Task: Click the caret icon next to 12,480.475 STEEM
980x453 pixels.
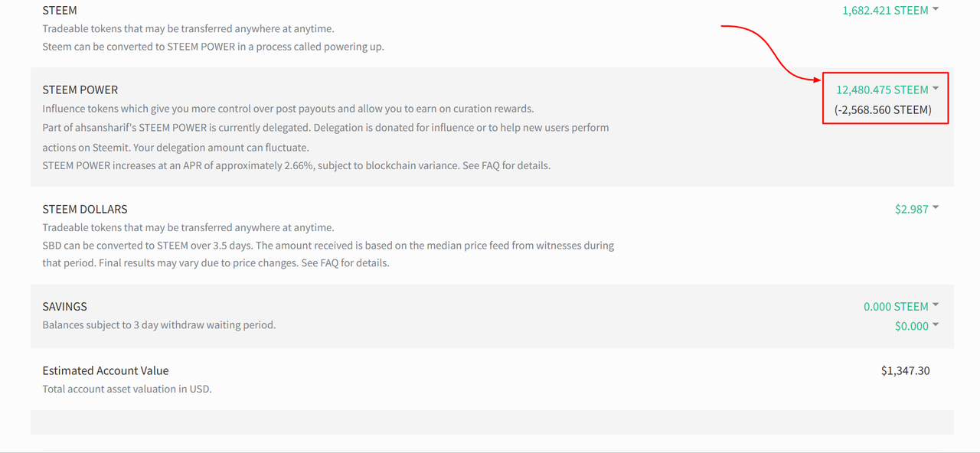Action: (x=936, y=89)
